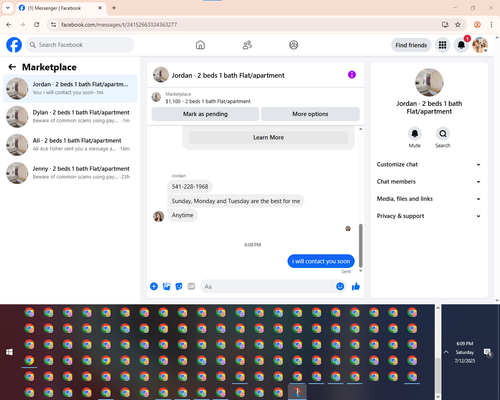
Task: Open the Chrome tab search dropdown
Action: click(8, 8)
